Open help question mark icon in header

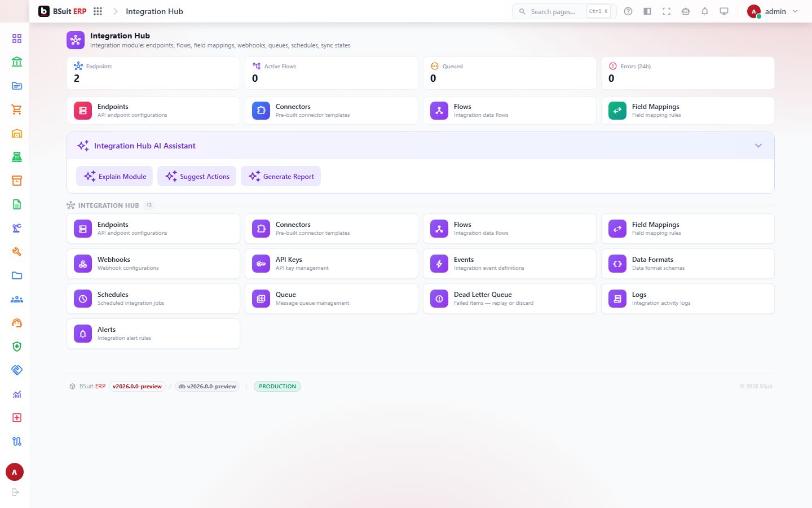click(628, 11)
